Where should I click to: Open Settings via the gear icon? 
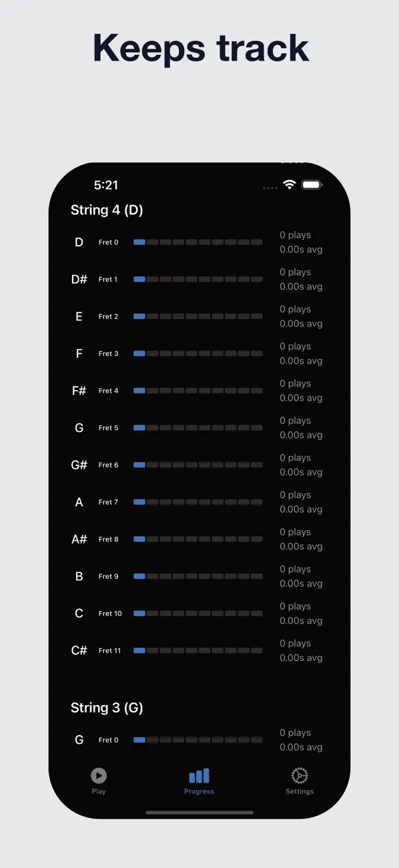(299, 777)
